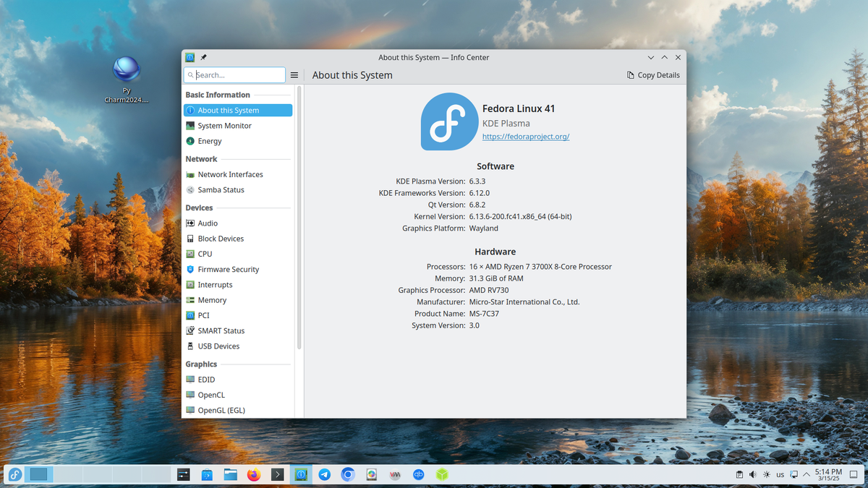868x488 pixels.
Task: Click the Ryzen 7 3700X processor text
Action: [540, 267]
